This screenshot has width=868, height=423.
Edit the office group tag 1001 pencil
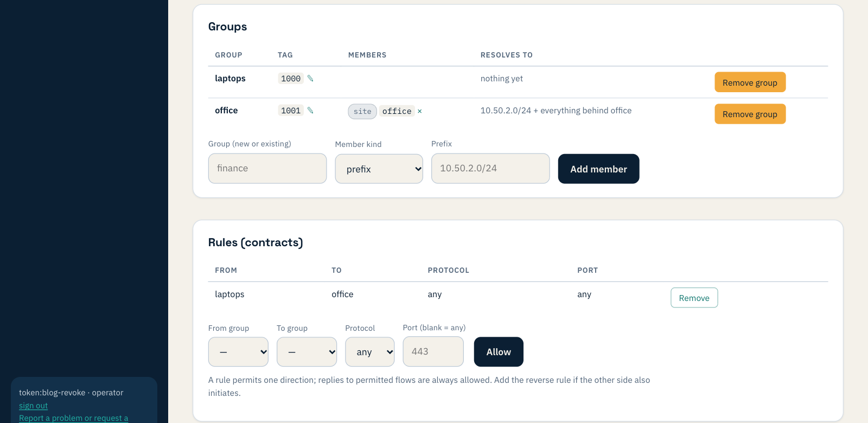coord(310,110)
